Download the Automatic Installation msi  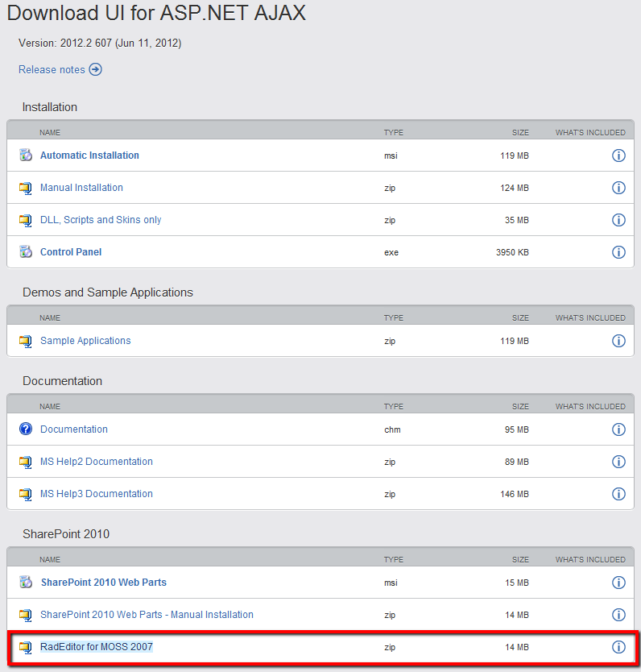[x=89, y=156]
